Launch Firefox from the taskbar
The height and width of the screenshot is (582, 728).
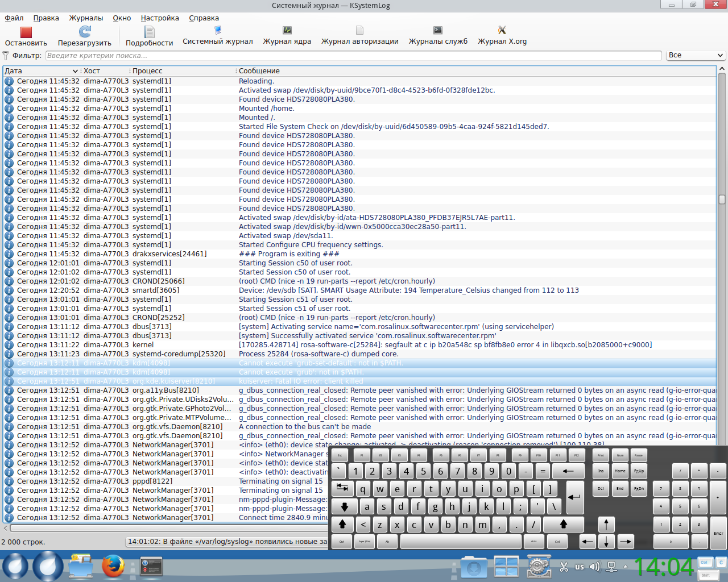tap(113, 566)
